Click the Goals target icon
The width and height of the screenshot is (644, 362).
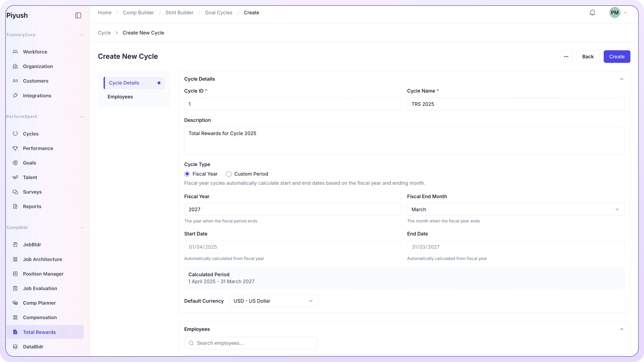click(x=15, y=163)
